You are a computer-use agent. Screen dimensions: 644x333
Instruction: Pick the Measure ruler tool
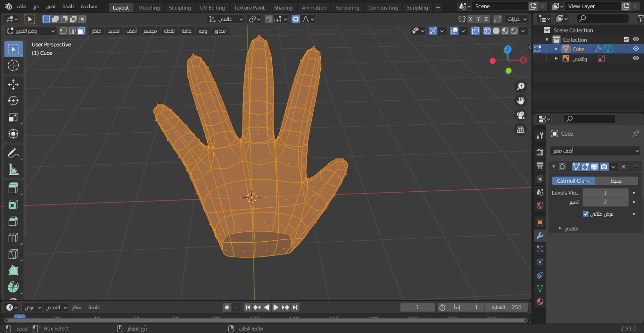[13, 170]
